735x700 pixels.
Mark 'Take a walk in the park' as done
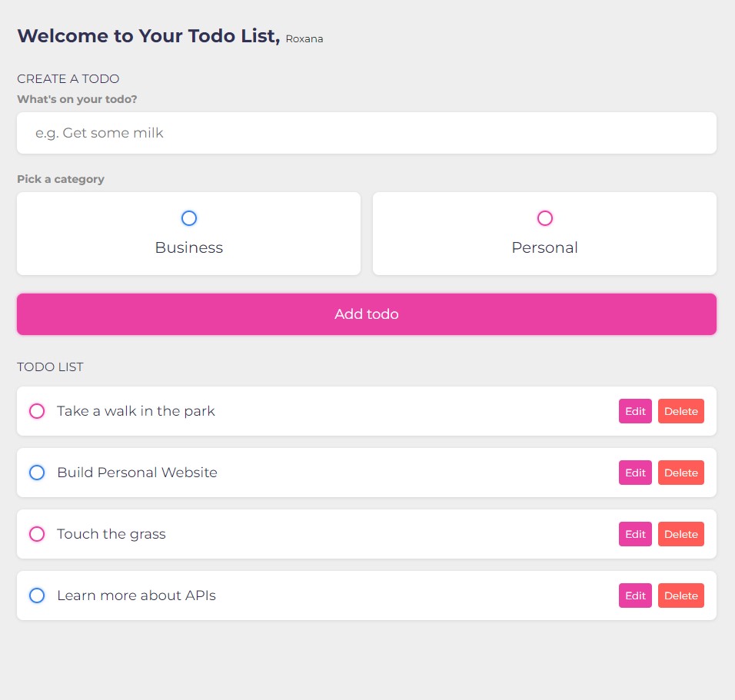tap(37, 411)
